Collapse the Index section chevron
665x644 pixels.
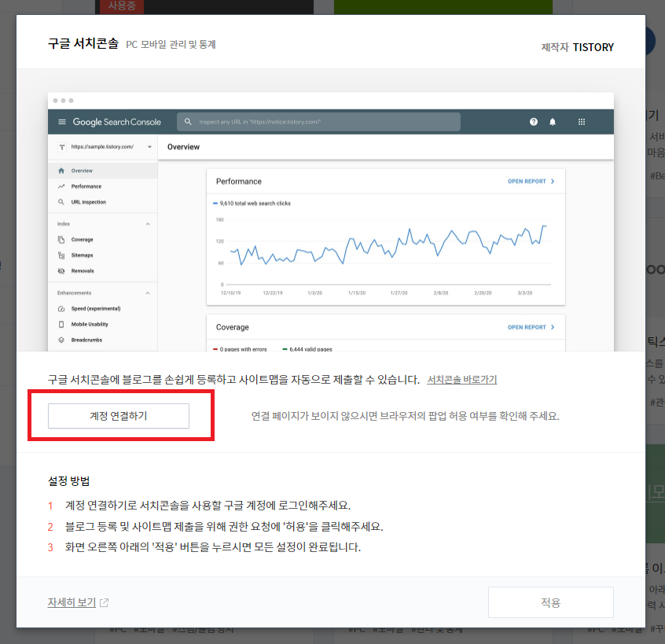tap(148, 224)
